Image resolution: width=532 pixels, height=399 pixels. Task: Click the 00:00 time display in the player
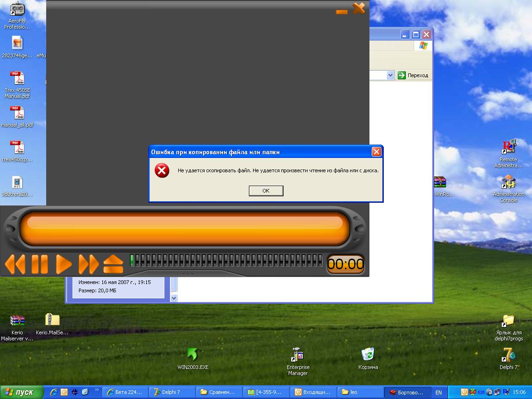coord(345,264)
